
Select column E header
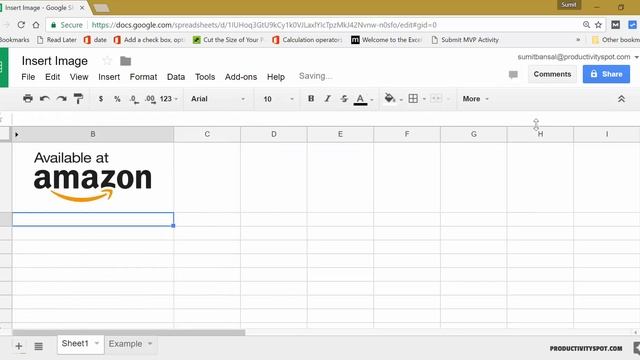point(340,134)
